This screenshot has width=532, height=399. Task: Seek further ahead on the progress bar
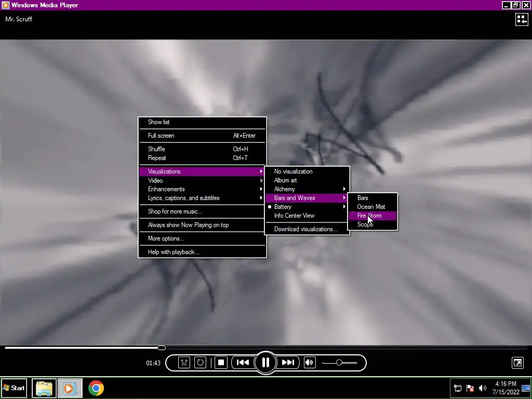click(x=346, y=348)
